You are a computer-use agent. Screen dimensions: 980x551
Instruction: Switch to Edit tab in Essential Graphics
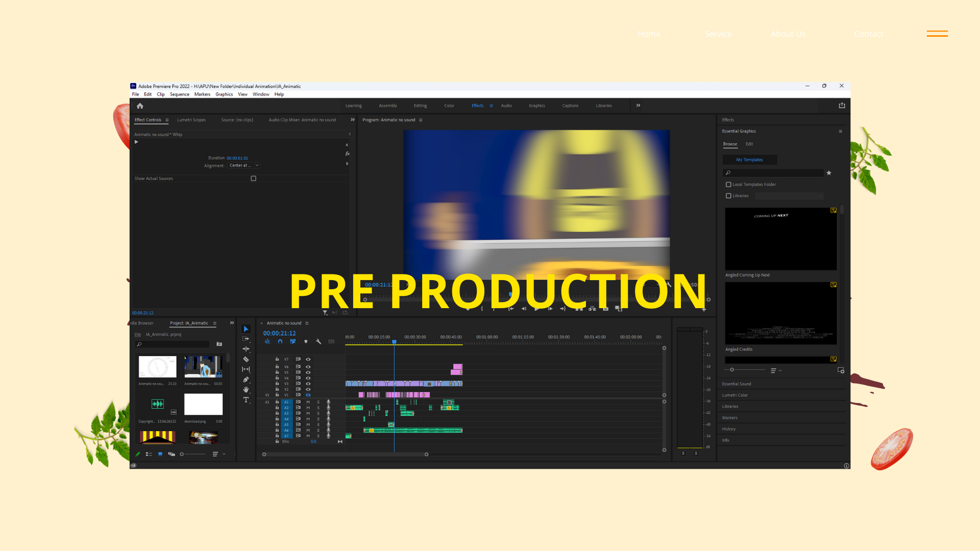(x=749, y=144)
